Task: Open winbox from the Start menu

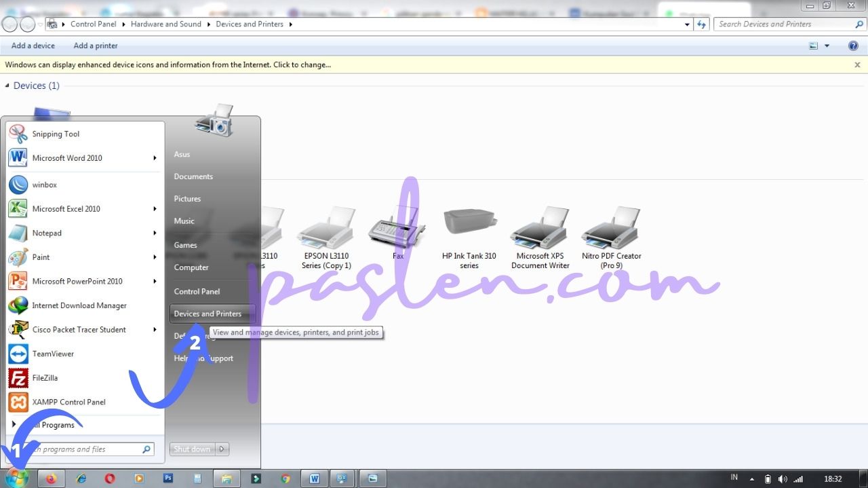Action: click(x=85, y=185)
